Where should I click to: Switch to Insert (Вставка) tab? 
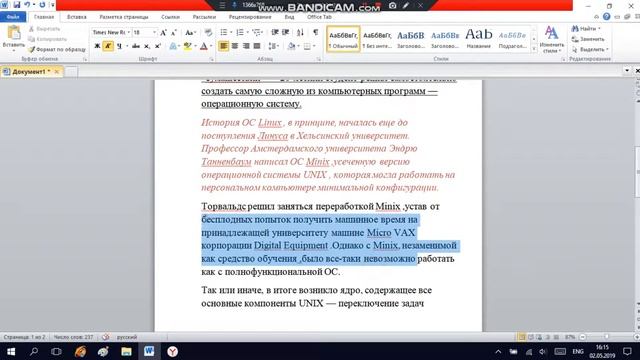(x=77, y=17)
